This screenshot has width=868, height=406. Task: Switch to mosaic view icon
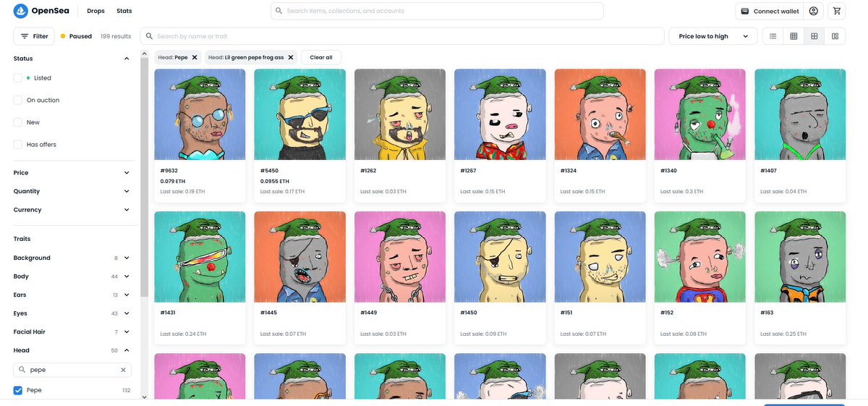(x=835, y=36)
